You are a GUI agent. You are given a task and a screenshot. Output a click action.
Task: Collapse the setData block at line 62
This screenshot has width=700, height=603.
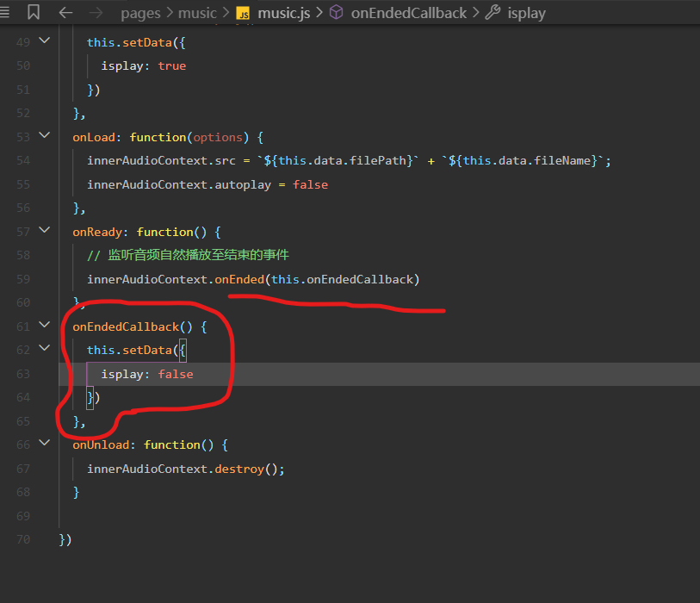(44, 347)
